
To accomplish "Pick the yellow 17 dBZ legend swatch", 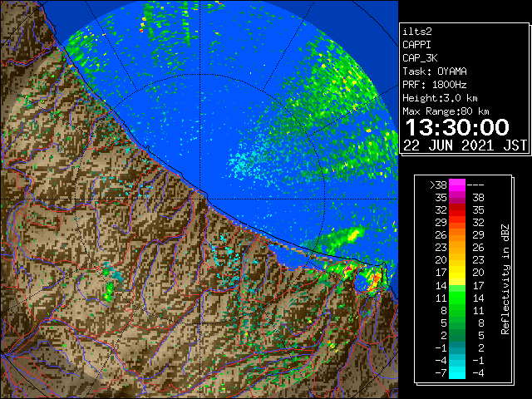I will click(x=457, y=273).
